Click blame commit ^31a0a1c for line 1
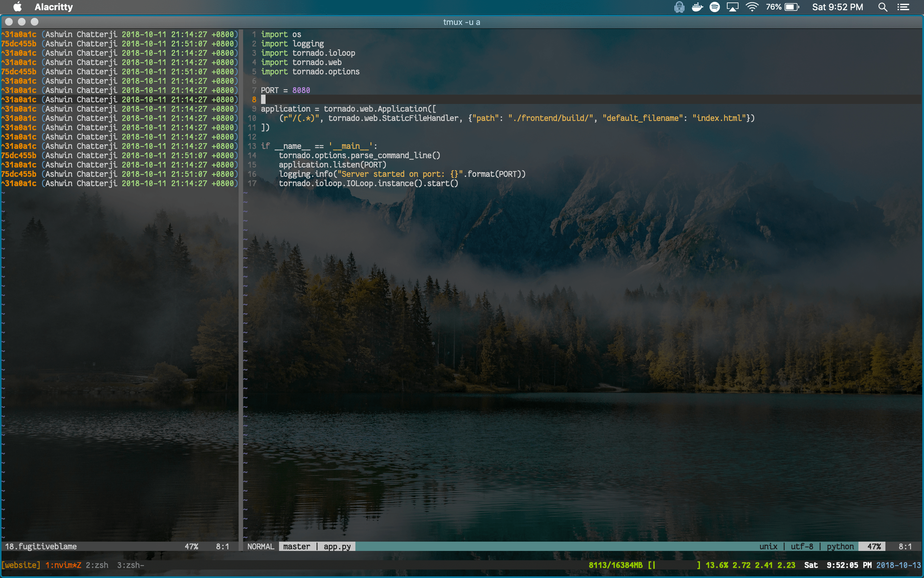Image resolution: width=924 pixels, height=578 pixels. point(19,34)
